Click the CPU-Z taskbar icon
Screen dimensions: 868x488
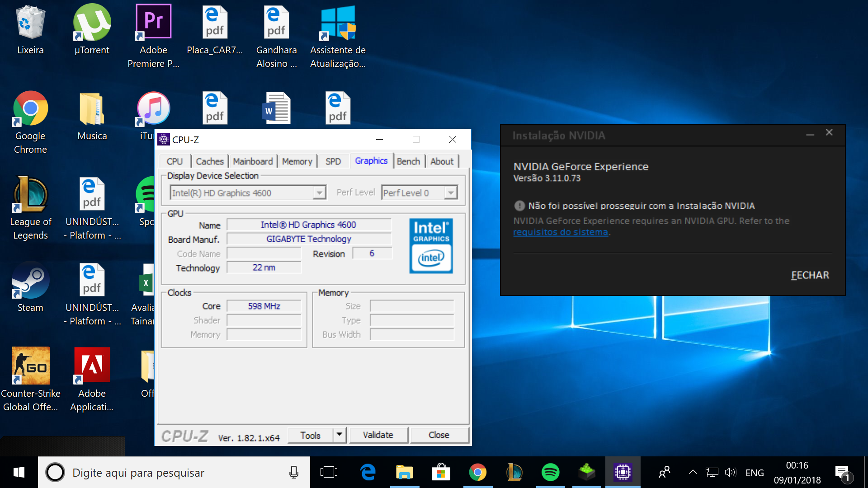pos(623,473)
